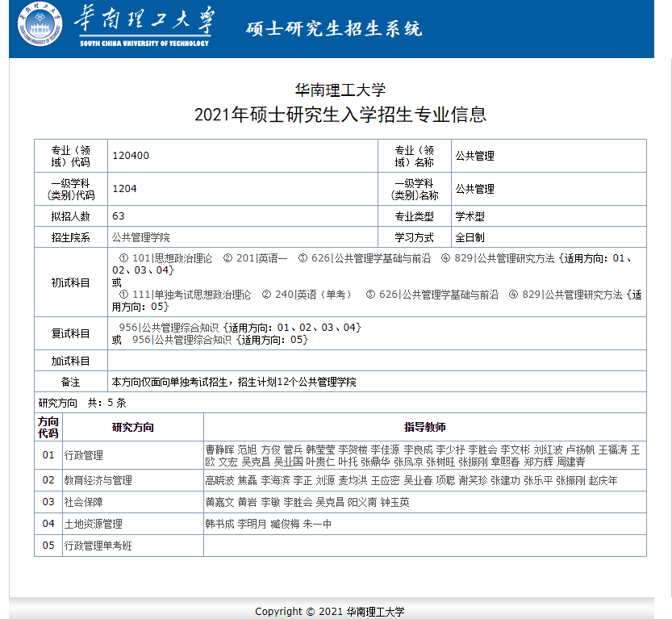The height and width of the screenshot is (619, 672).
Task: Click the 备注 label cell
Action: tap(71, 382)
